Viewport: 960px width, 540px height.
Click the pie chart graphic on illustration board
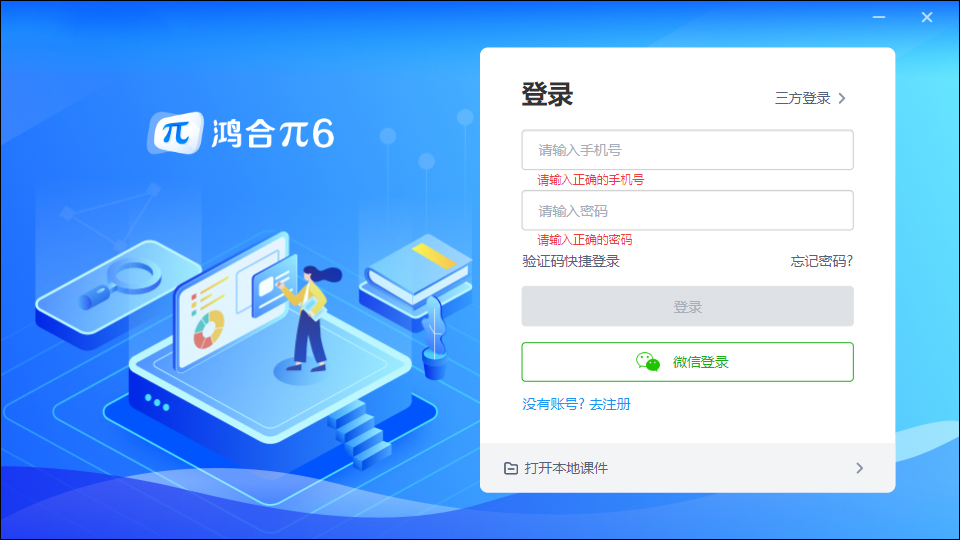pyautogui.click(x=209, y=329)
